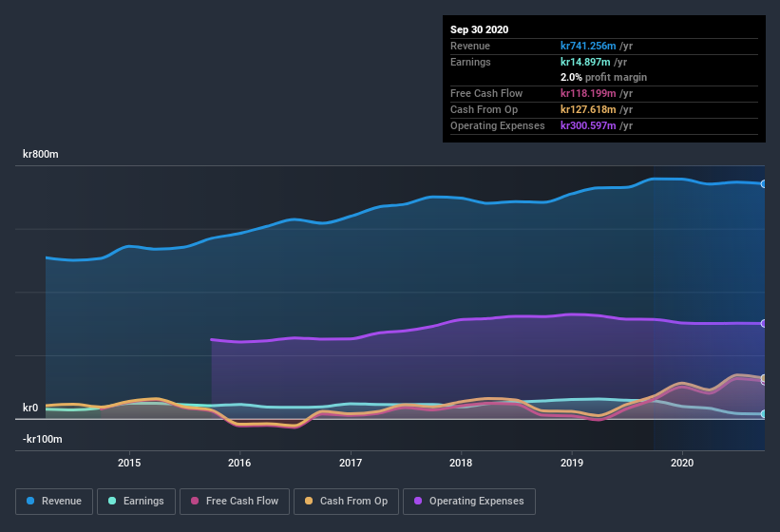This screenshot has height=532, width=780.
Task: Click the Operating Expenses line end marker
Action: 764,324
